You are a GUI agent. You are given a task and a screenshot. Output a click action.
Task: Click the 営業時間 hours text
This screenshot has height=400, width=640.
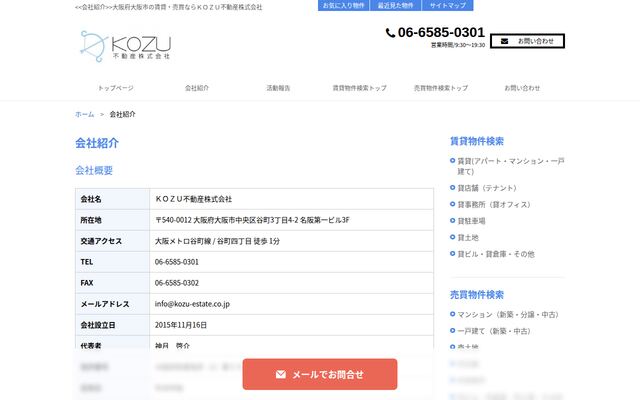click(458, 45)
